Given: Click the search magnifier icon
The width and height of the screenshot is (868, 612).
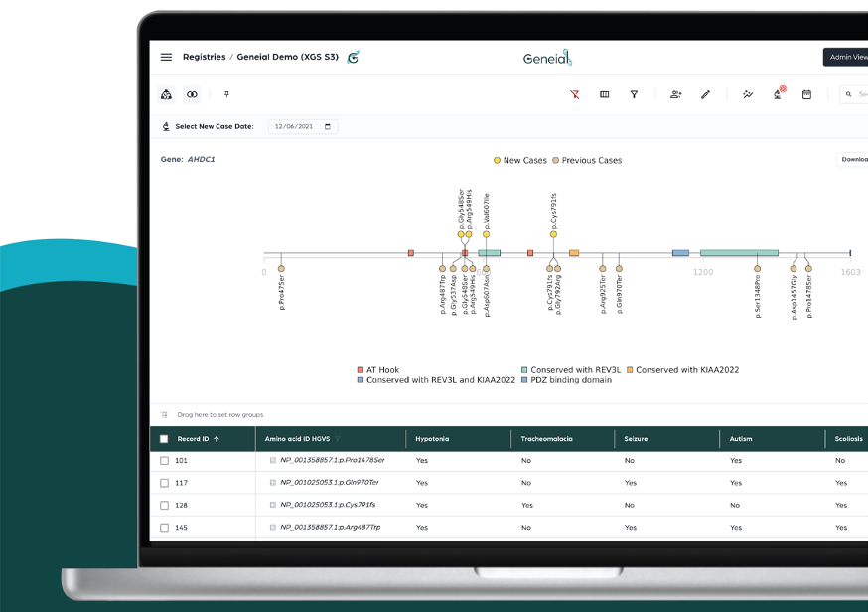Looking at the screenshot, I should (848, 94).
